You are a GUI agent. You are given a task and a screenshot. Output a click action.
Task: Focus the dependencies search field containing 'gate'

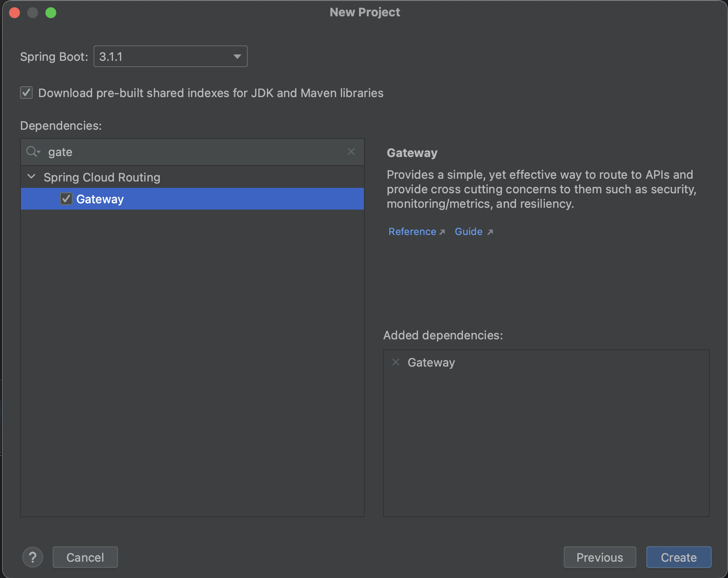pyautogui.click(x=192, y=152)
